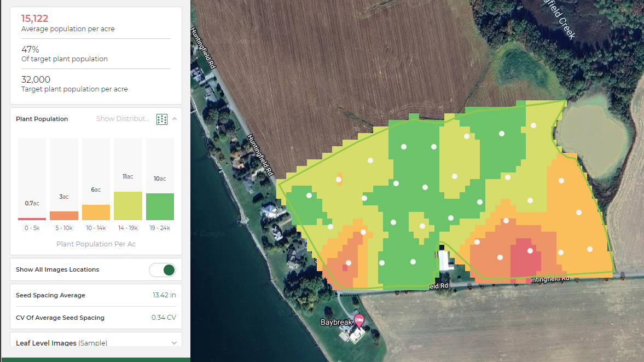
Task: Collapse the Plant Population panel
Action: pos(174,118)
